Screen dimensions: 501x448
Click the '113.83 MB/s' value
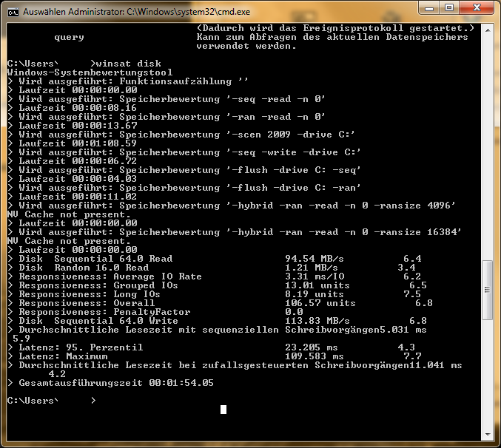317,321
